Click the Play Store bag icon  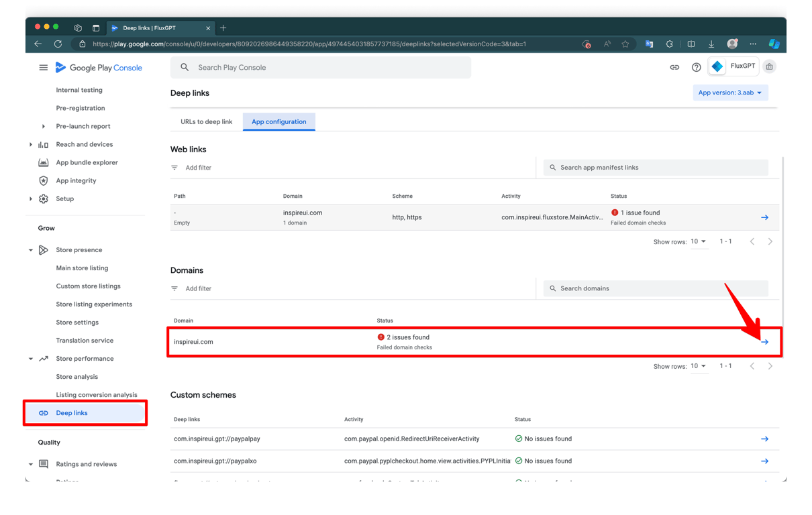(770, 66)
